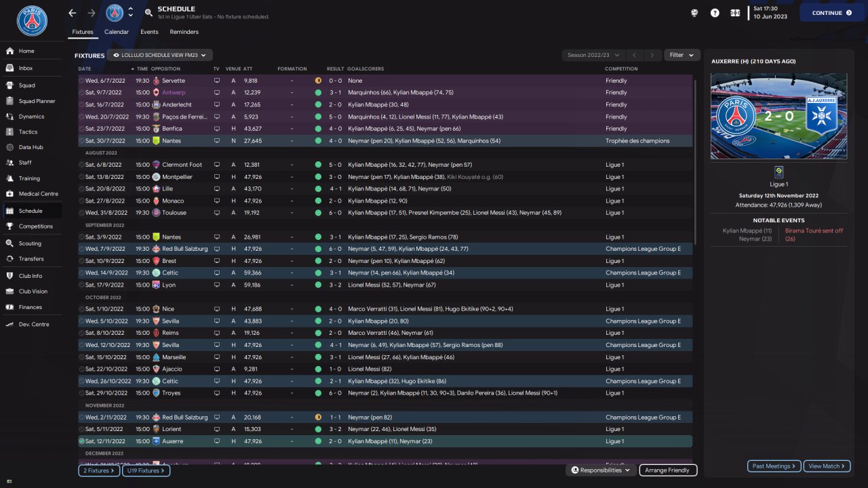Tick the selection circle for the Lorient fixture
The height and width of the screenshot is (488, 868).
click(x=81, y=429)
